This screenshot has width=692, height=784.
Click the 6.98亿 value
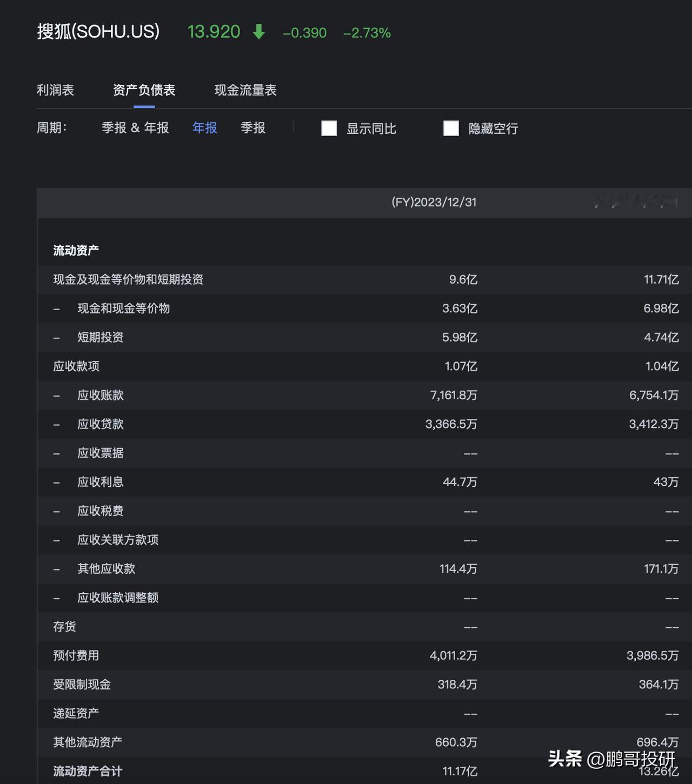pos(661,309)
